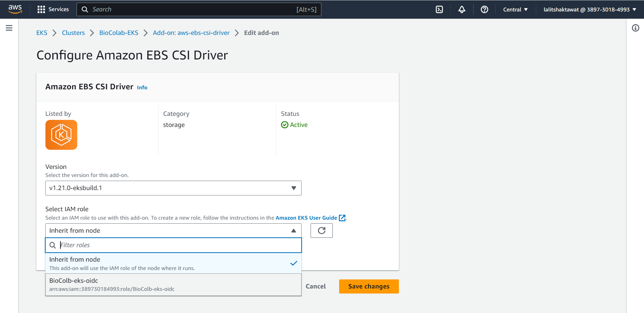Click the Filter roles input field

tap(173, 245)
